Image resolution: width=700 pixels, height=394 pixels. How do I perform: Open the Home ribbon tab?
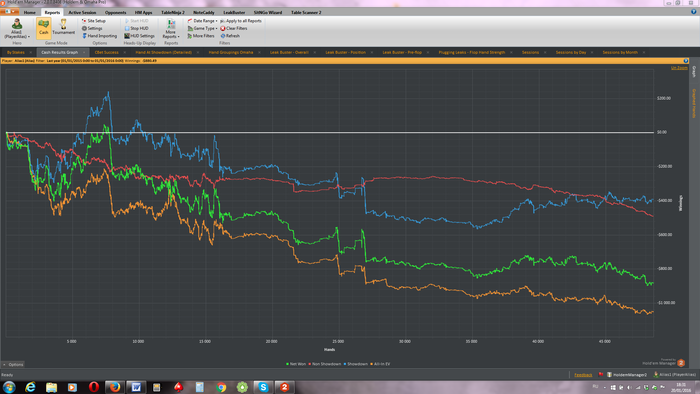coord(29,12)
